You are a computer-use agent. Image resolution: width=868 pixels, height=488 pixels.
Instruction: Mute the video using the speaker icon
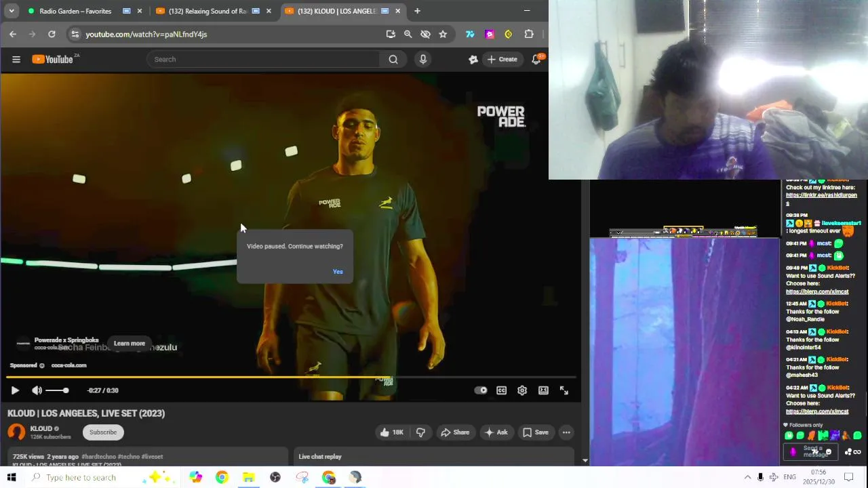[37, 390]
